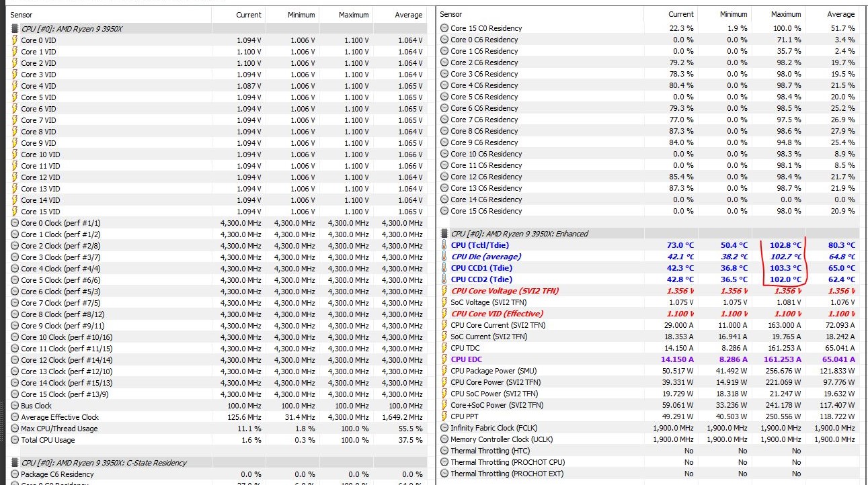This screenshot has width=868, height=485.
Task: Click the thermometer icon for CPU (Tctl/Tdie)
Action: click(444, 245)
